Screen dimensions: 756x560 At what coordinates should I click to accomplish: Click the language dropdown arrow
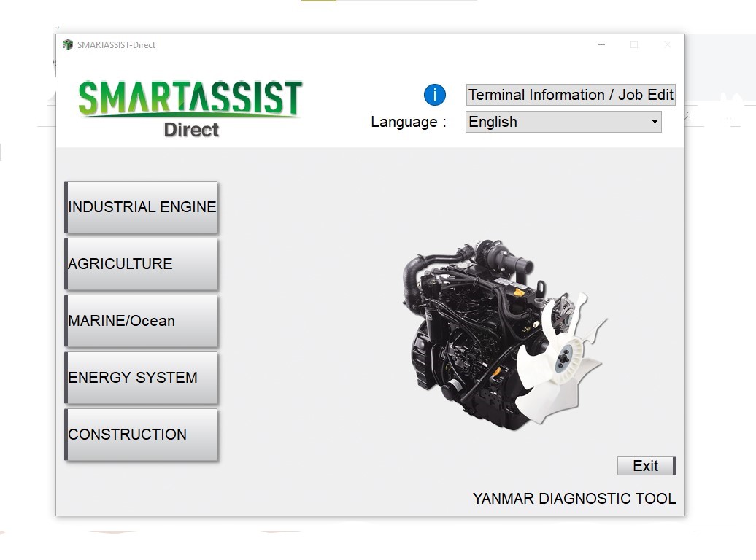point(655,122)
